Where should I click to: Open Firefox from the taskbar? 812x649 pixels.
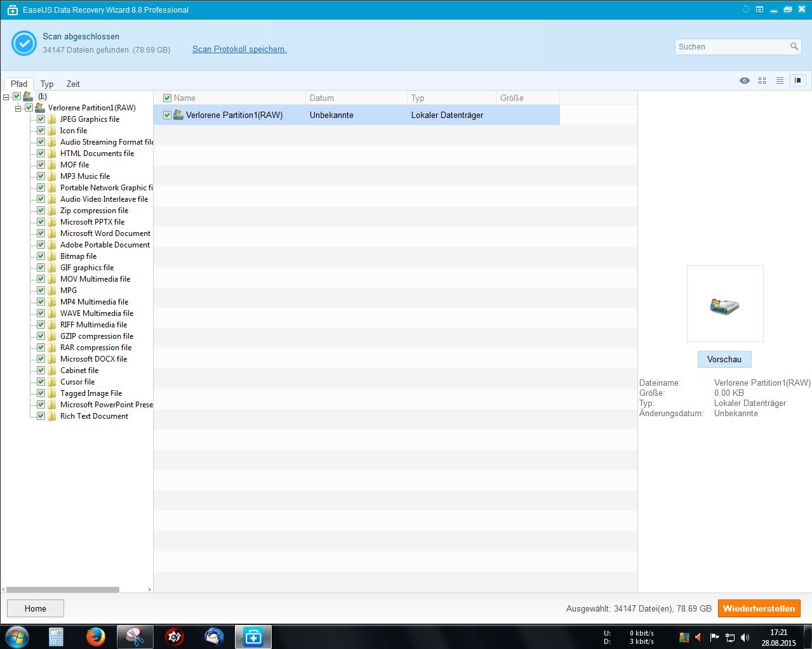click(96, 636)
